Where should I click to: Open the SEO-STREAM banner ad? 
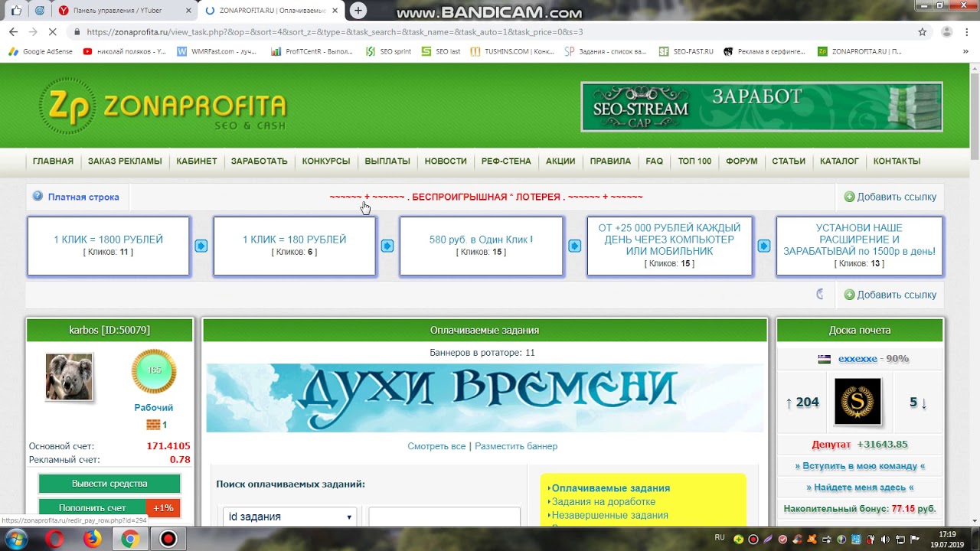762,107
